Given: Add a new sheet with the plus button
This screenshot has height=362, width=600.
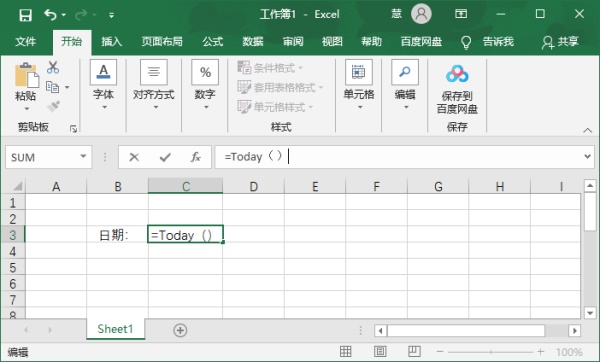Looking at the screenshot, I should [180, 330].
